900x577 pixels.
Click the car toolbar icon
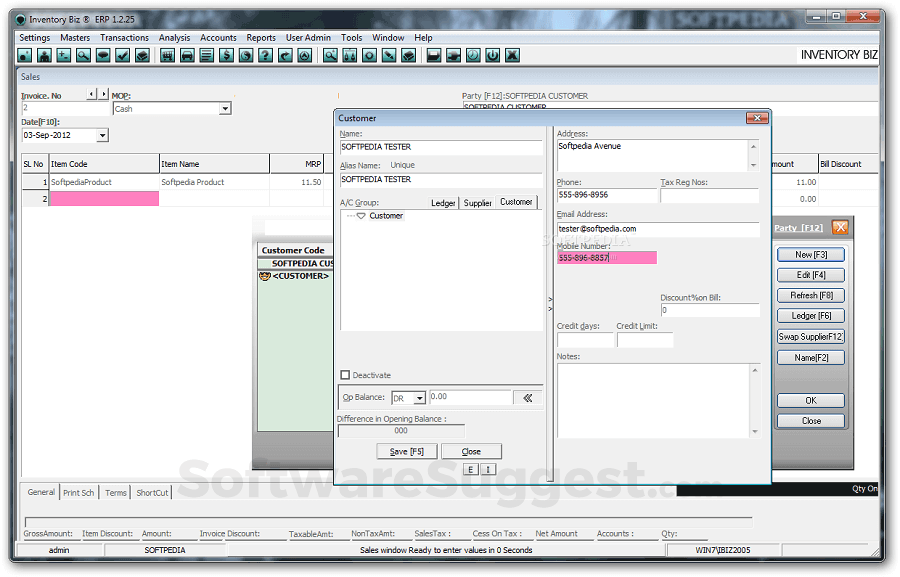pos(186,56)
